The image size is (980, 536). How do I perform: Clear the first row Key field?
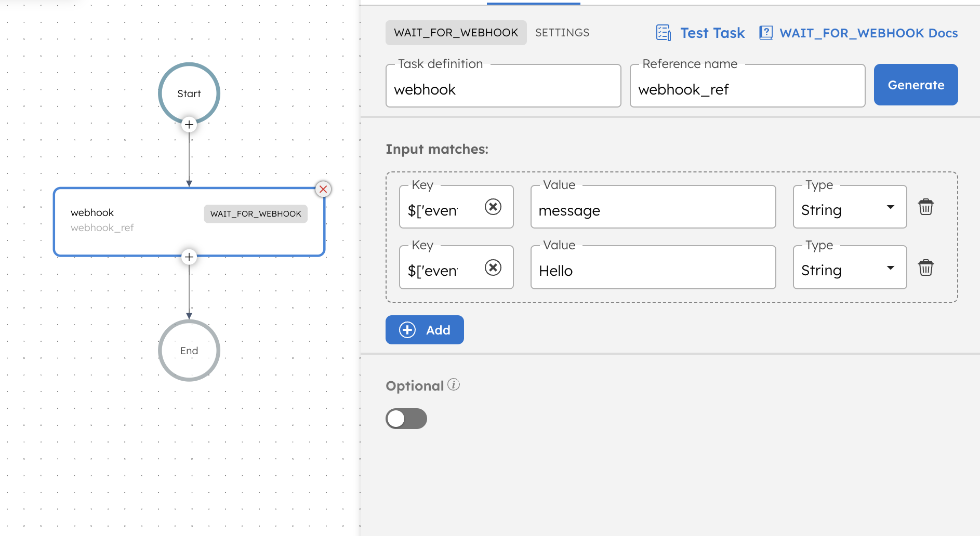coord(493,207)
